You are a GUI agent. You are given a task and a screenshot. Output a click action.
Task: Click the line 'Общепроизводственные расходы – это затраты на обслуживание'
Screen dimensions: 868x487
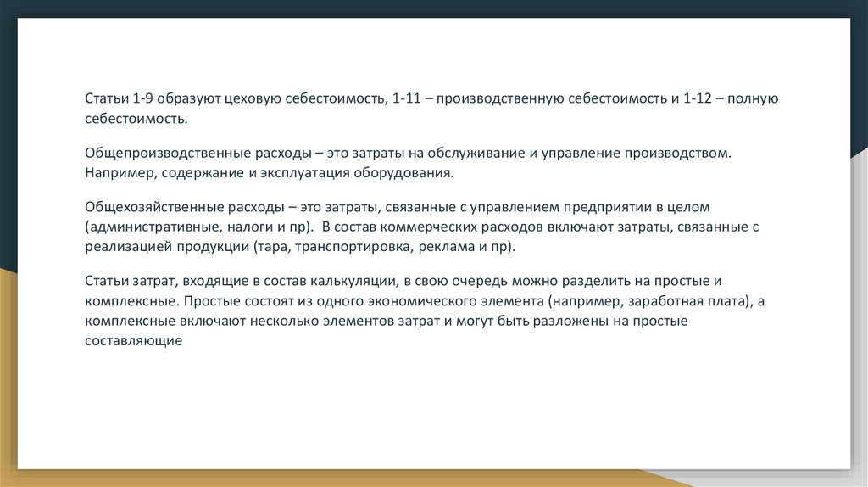[408, 153]
